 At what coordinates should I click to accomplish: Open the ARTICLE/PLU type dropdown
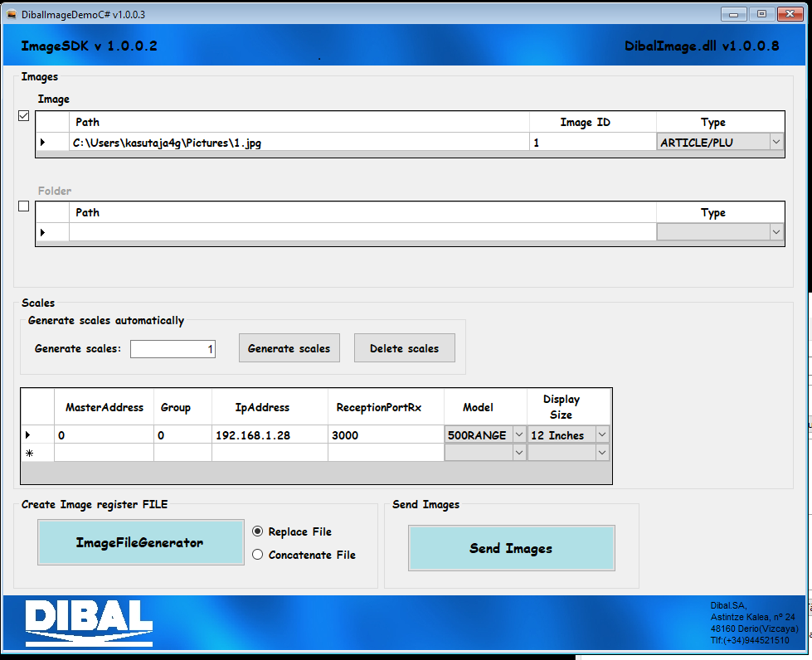tap(776, 142)
